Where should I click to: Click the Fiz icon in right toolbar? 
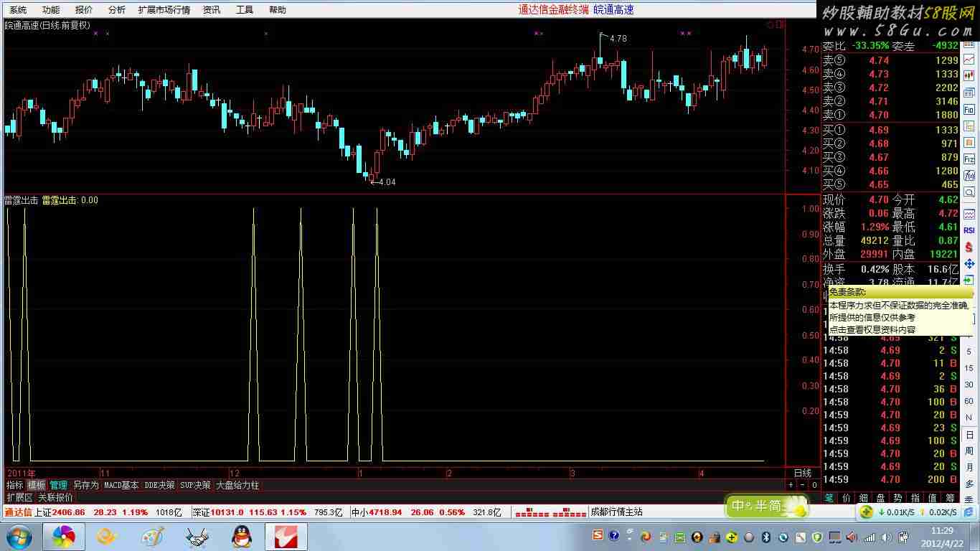tap(969, 159)
